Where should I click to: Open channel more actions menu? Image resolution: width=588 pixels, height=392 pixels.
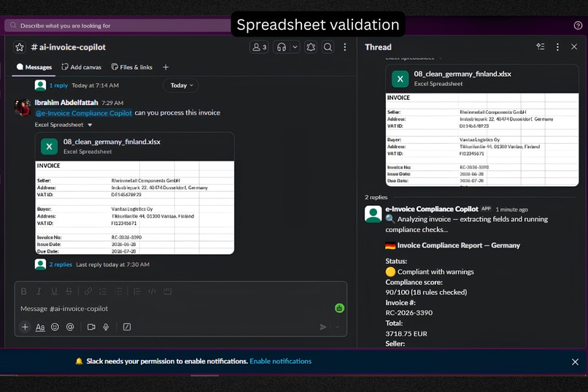[345, 47]
